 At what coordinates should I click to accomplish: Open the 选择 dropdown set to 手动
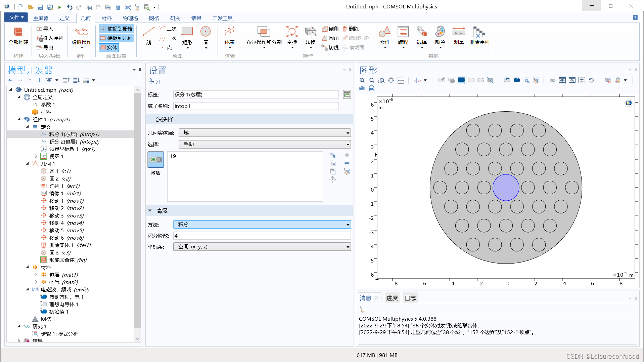pyautogui.click(x=265, y=144)
